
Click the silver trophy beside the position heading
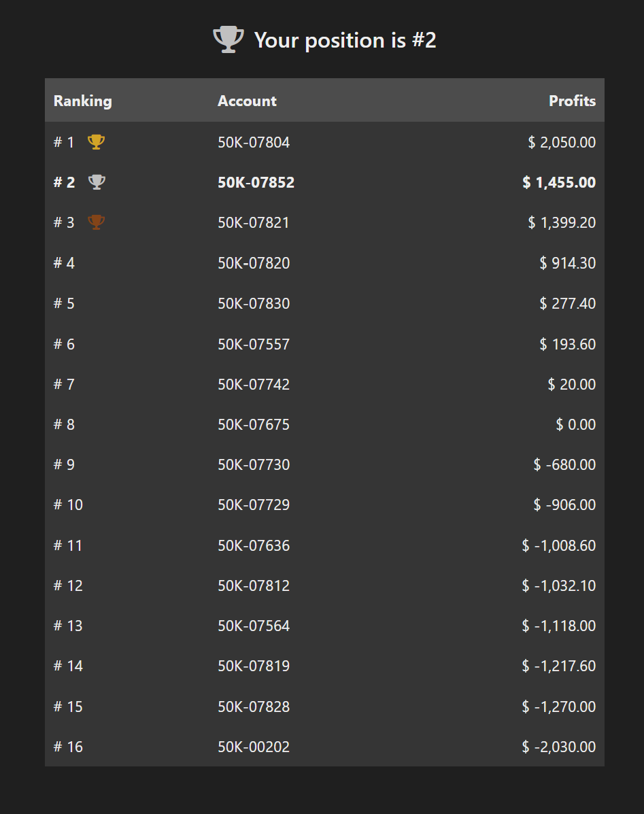(228, 40)
